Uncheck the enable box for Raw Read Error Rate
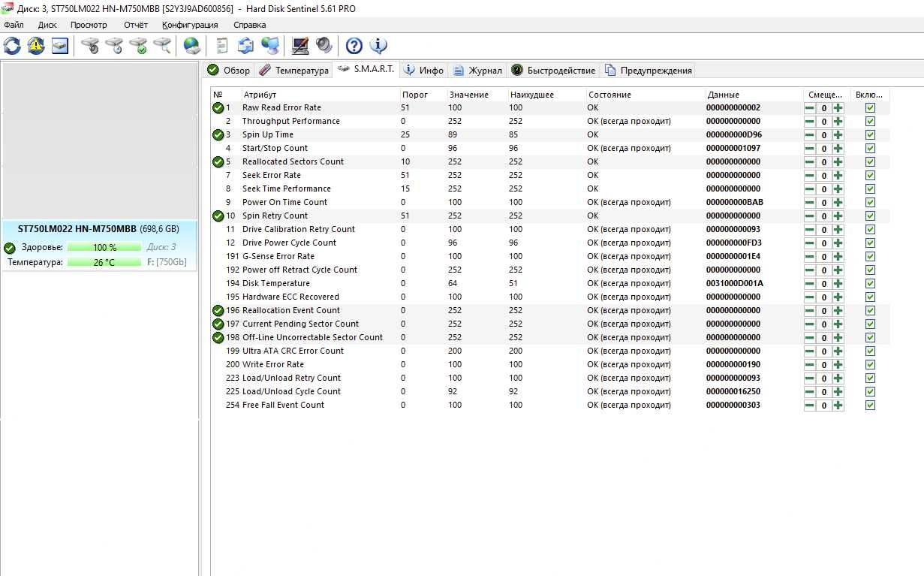This screenshot has width=924, height=576. (x=870, y=108)
